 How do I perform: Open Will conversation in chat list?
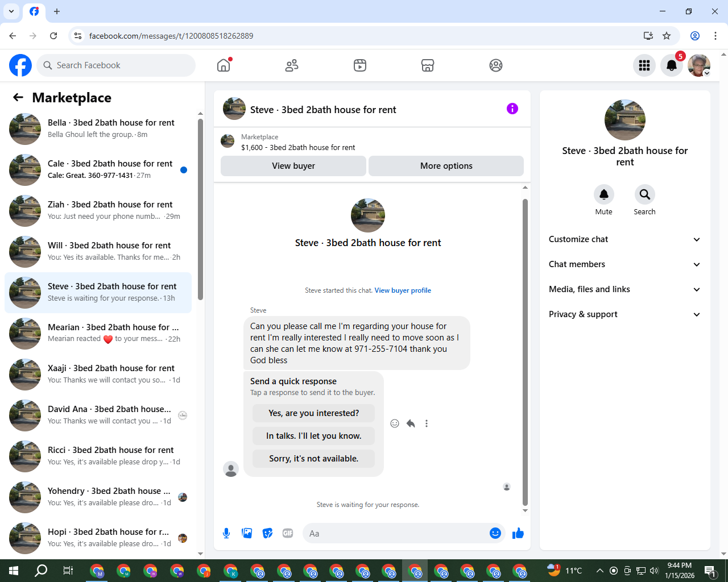tap(98, 251)
